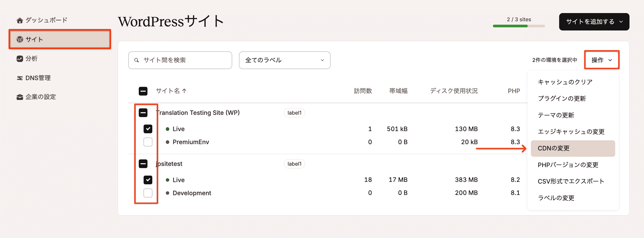Click the 2 / 3 sites progress bar

coord(519,26)
